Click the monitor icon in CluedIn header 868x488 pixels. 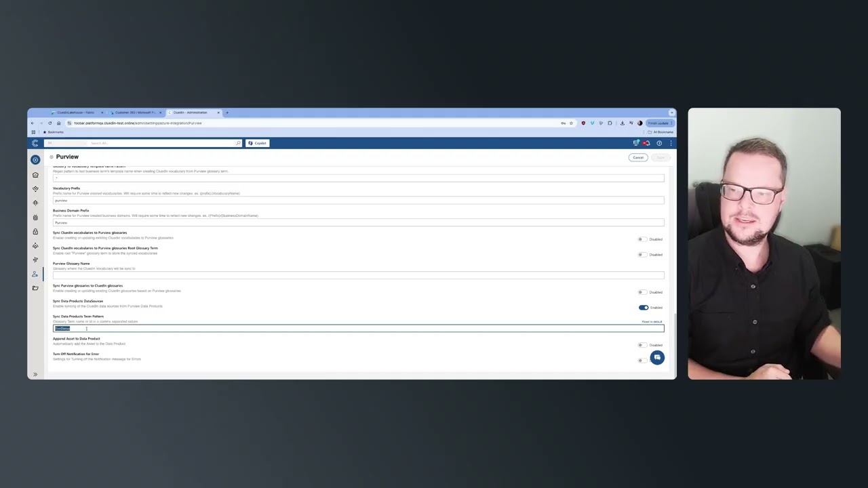tap(636, 143)
